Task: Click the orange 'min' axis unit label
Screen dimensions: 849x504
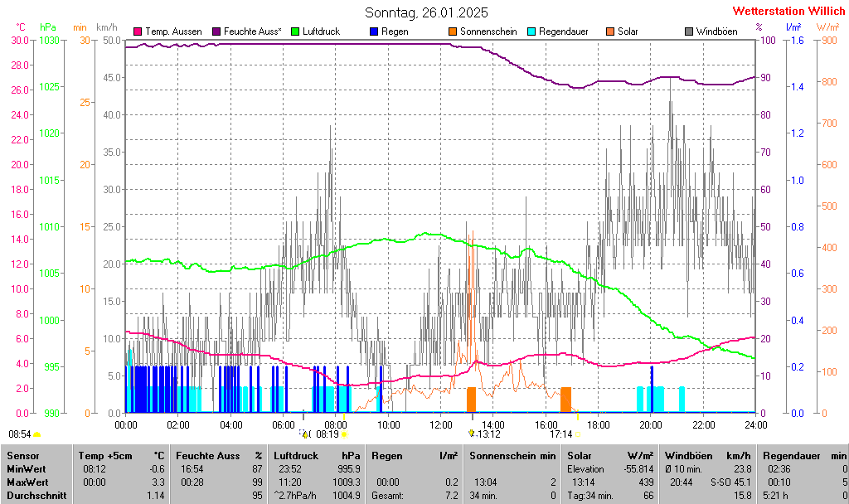Action: [80, 27]
